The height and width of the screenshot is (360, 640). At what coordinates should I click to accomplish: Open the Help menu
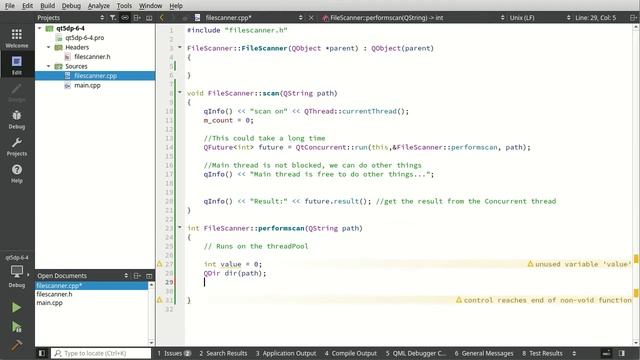click(x=176, y=6)
